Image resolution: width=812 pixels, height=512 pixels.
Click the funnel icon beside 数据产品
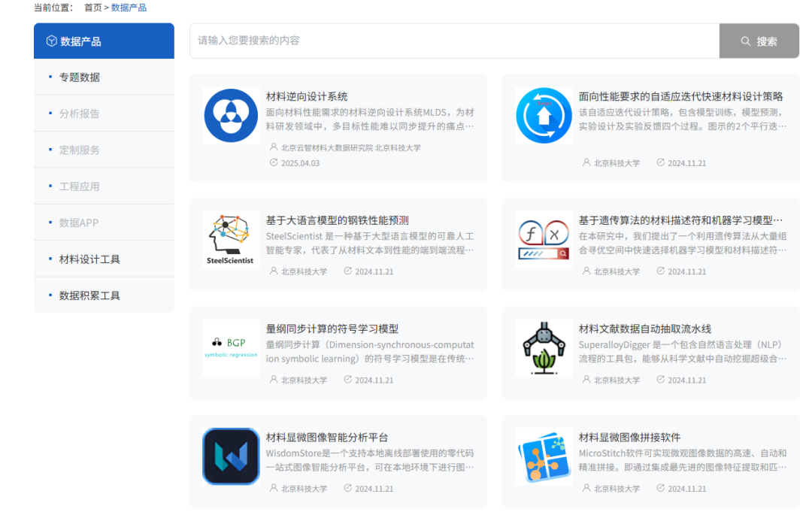point(50,41)
